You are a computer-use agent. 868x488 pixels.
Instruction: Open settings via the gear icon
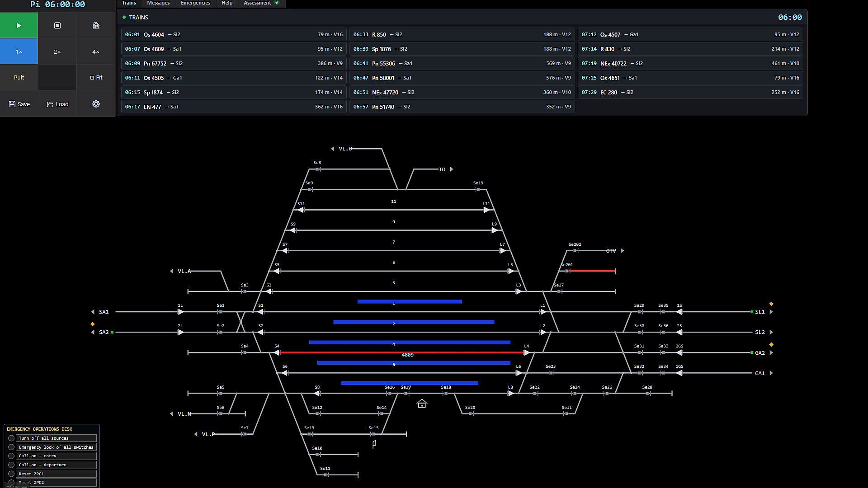point(96,104)
